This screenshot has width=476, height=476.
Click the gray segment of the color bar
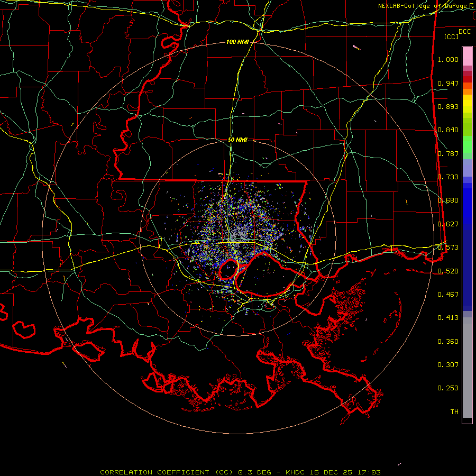[x=467, y=368]
